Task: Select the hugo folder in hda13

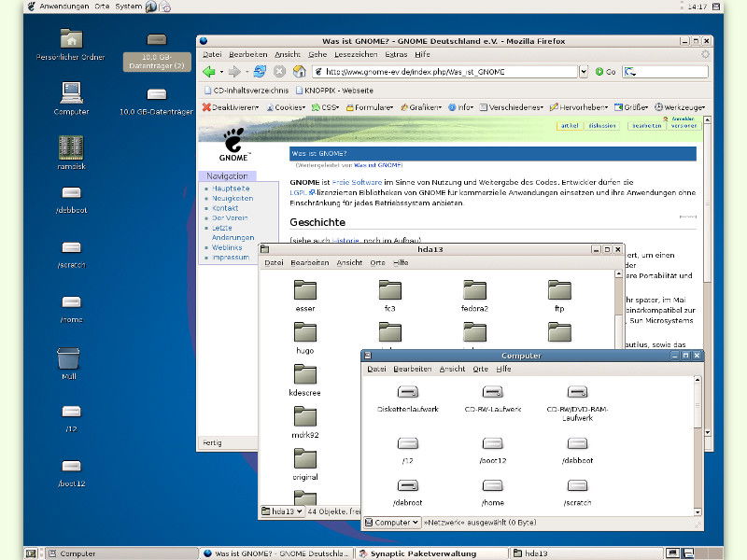Action: [305, 338]
